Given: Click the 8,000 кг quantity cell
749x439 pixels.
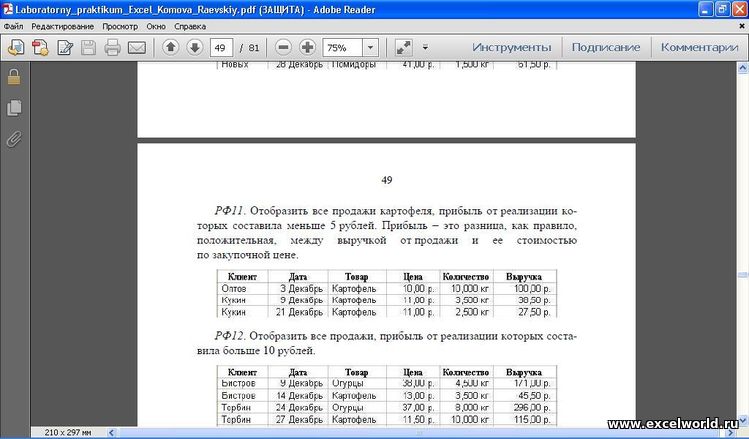Looking at the screenshot, I should [x=472, y=407].
